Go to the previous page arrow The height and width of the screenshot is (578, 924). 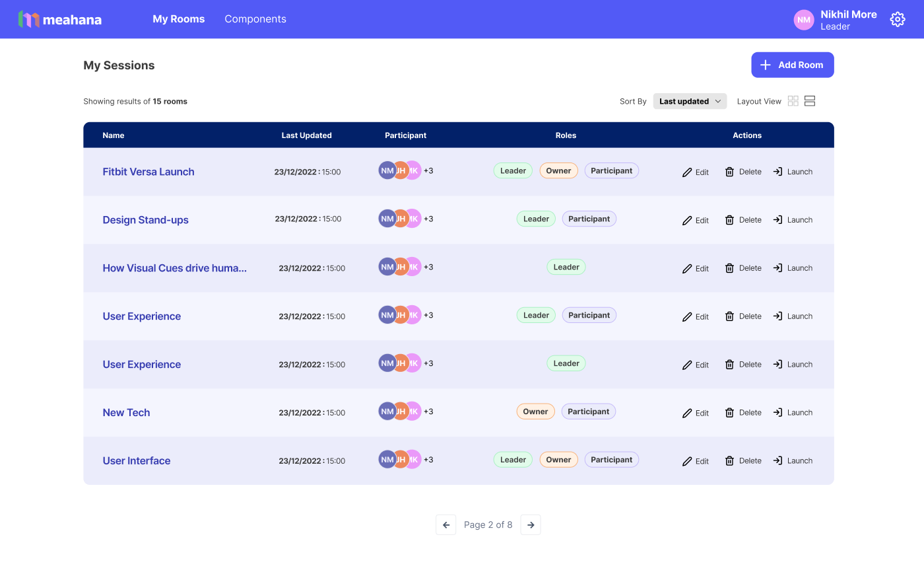[x=446, y=524]
